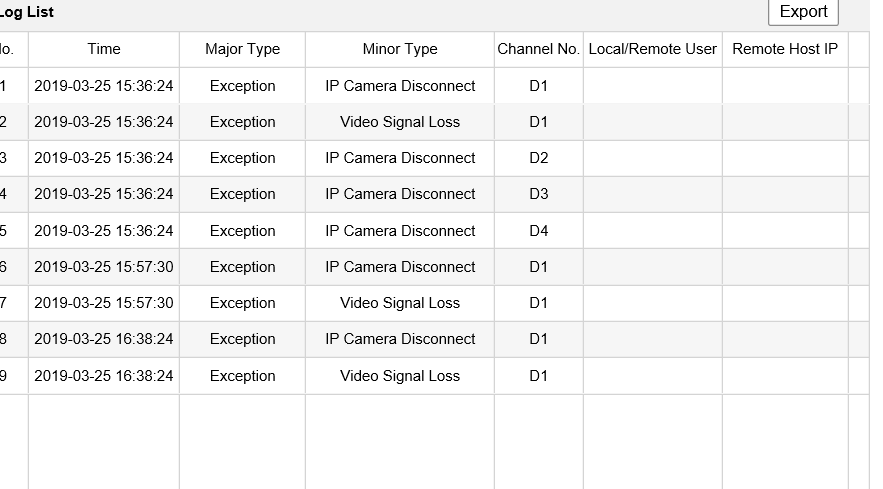
Task: Click the Minor Type column header
Action: tap(400, 49)
